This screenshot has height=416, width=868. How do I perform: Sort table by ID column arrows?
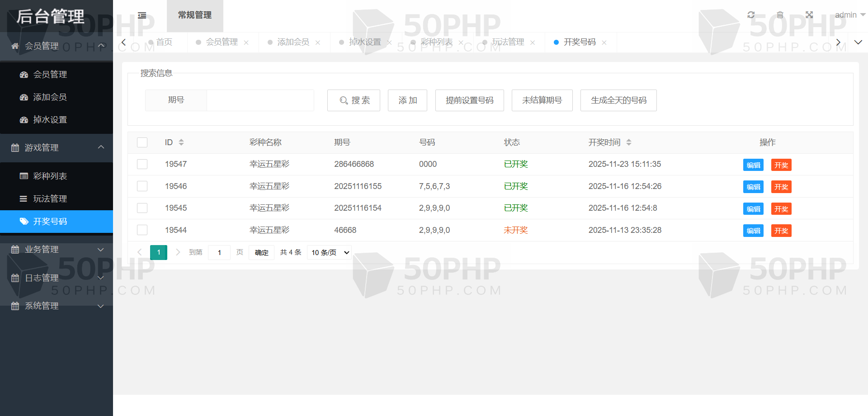point(181,142)
